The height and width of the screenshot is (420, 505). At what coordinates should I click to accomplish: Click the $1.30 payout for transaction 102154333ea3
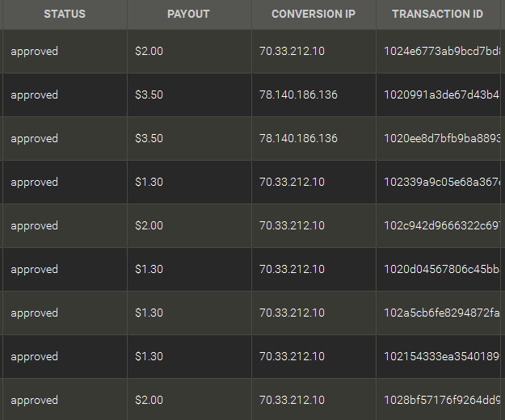(x=149, y=357)
